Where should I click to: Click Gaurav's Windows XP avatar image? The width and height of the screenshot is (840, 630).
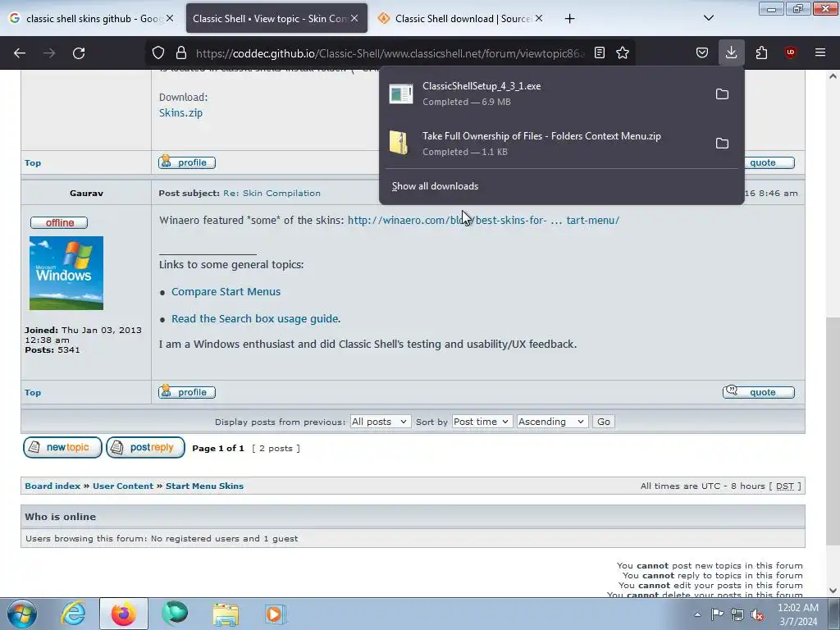point(66,273)
